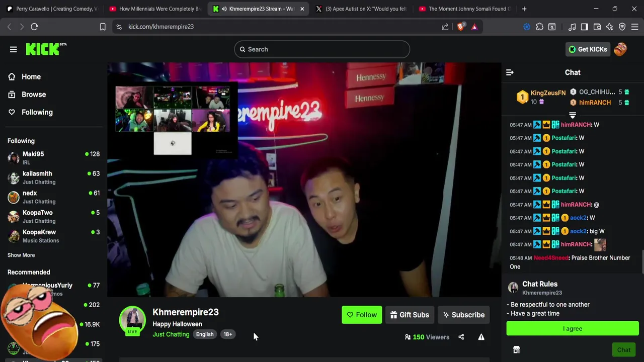
Task: Toggle the browser sidebar panel icon
Action: 584,27
